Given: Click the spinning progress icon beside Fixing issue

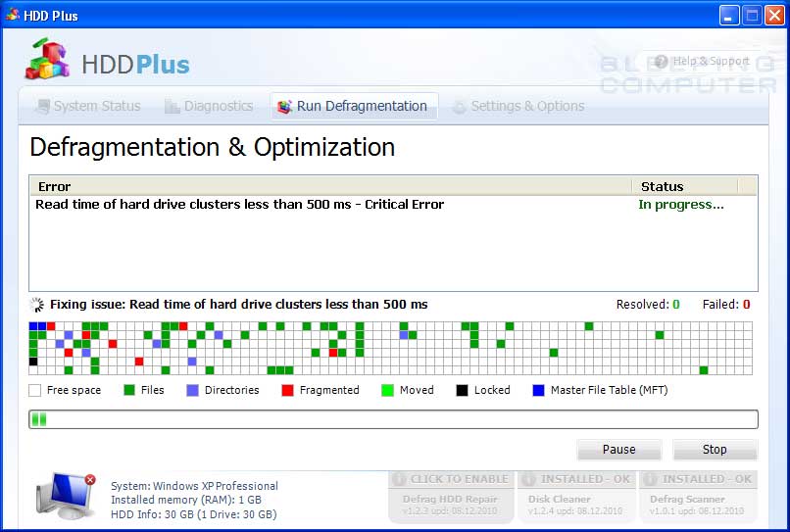Looking at the screenshot, I should (x=37, y=305).
